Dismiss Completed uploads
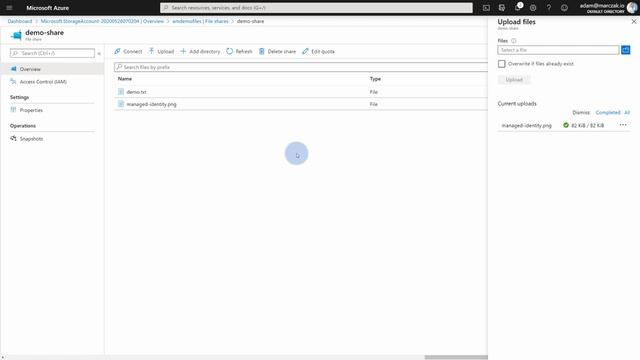The image size is (640, 360). pyautogui.click(x=608, y=113)
